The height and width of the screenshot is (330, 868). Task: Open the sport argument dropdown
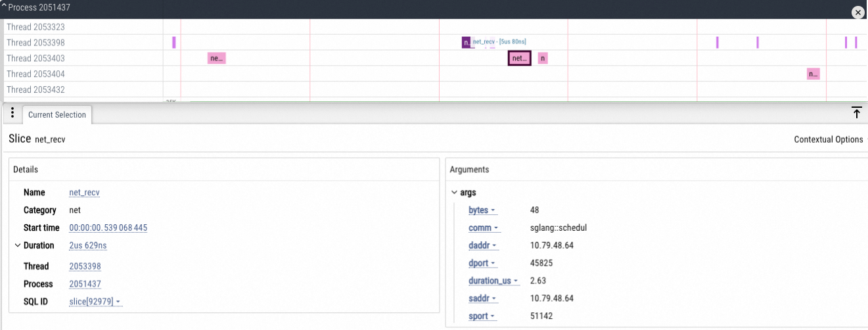tap(482, 316)
